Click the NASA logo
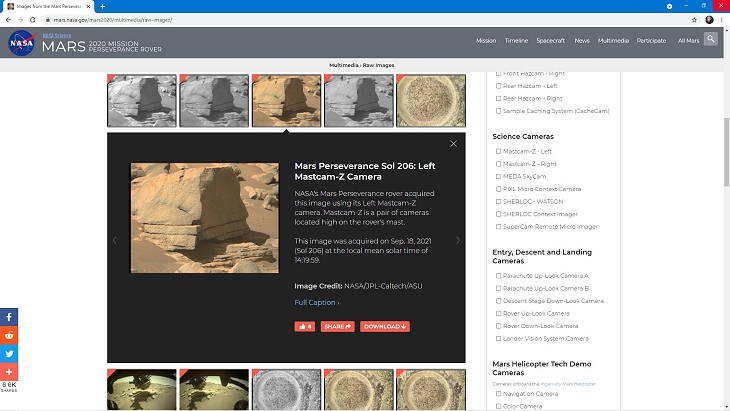Viewport: 730px width, 411px height. 22,42
